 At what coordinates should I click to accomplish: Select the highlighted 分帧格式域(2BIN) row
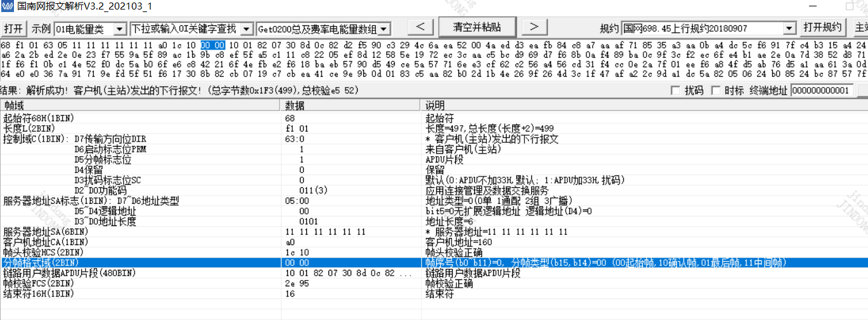tap(434, 263)
